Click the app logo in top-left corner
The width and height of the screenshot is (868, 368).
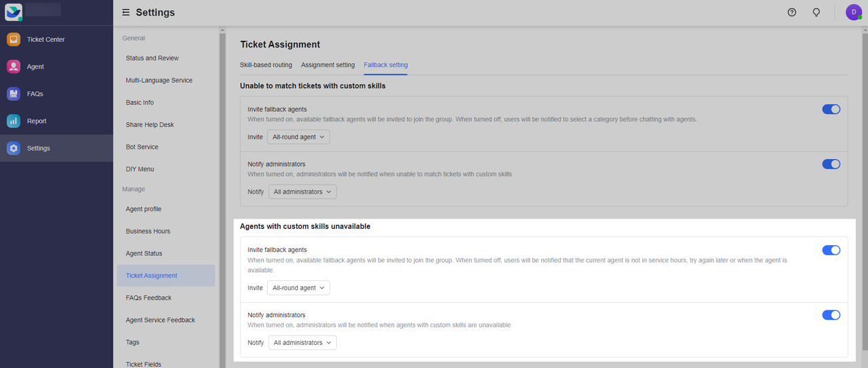[14, 12]
